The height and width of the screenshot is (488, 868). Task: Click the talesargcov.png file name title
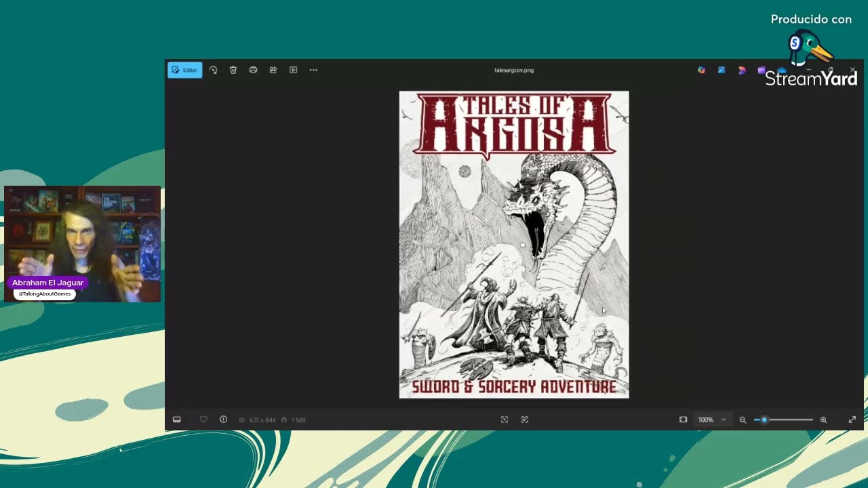(x=514, y=70)
